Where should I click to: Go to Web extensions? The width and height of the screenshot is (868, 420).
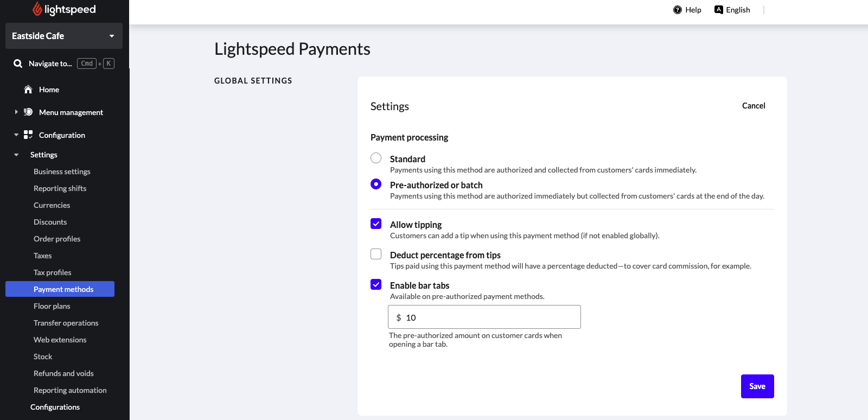(60, 340)
